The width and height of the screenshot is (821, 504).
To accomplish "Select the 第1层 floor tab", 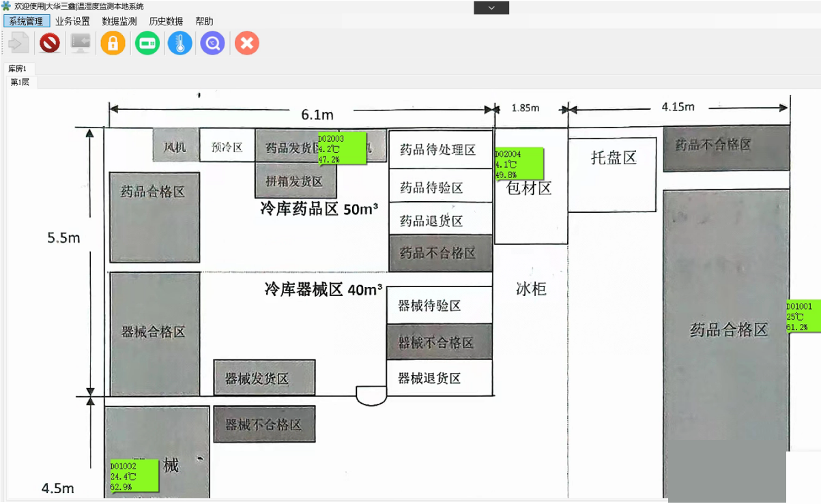I will pos(20,83).
